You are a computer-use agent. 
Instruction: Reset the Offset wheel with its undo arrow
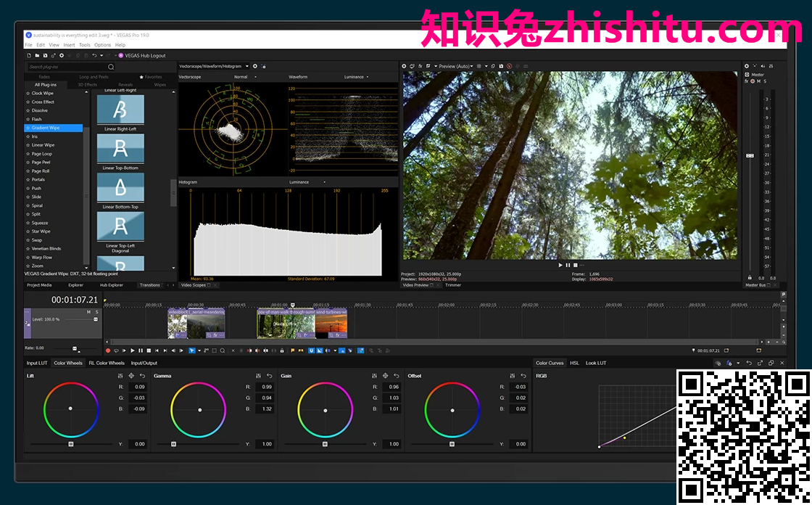click(523, 376)
